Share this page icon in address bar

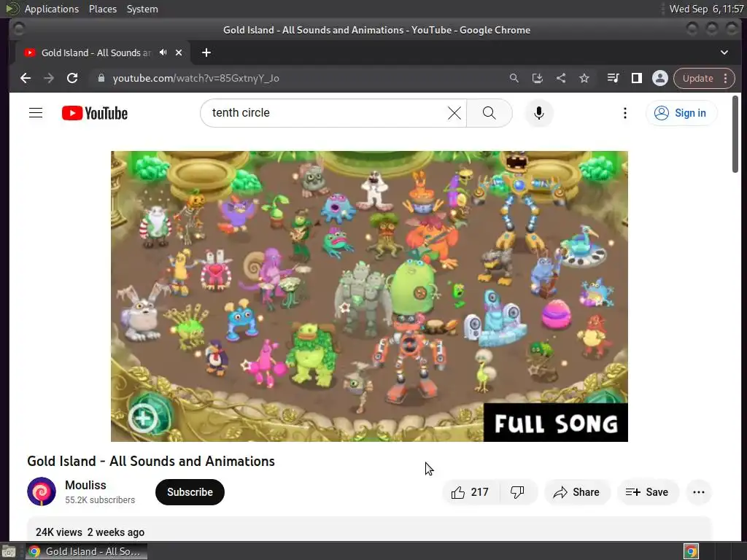point(561,78)
